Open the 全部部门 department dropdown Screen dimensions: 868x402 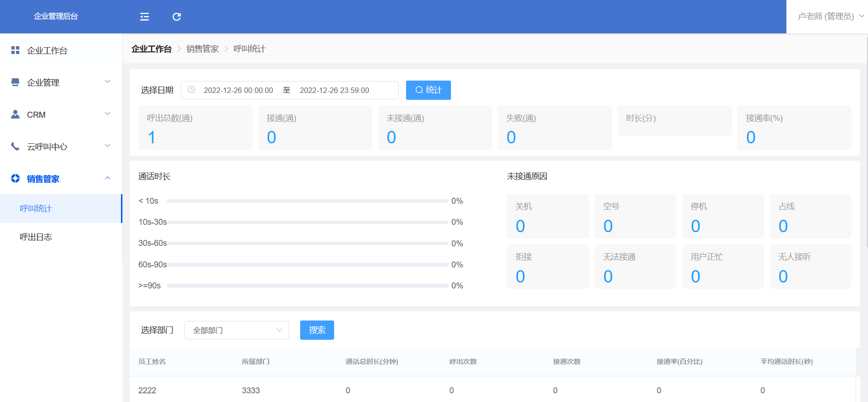point(236,330)
